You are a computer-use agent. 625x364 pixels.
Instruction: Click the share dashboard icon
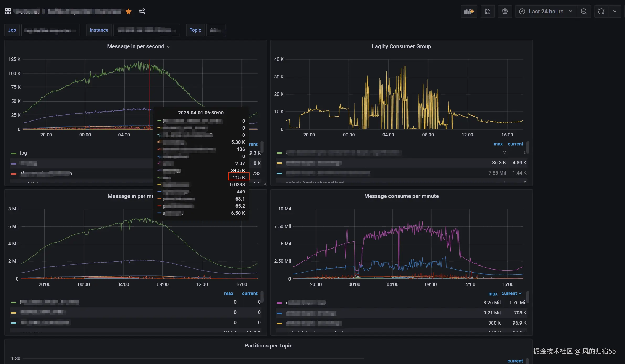142,11
